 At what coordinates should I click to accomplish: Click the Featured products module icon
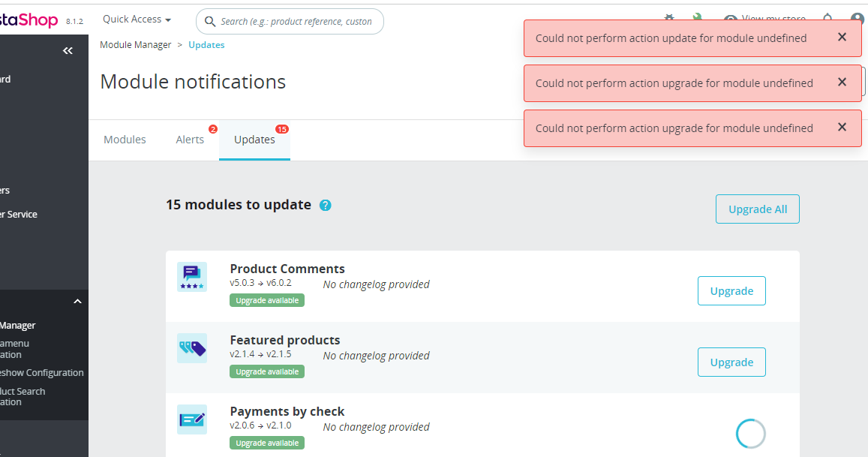pos(192,348)
